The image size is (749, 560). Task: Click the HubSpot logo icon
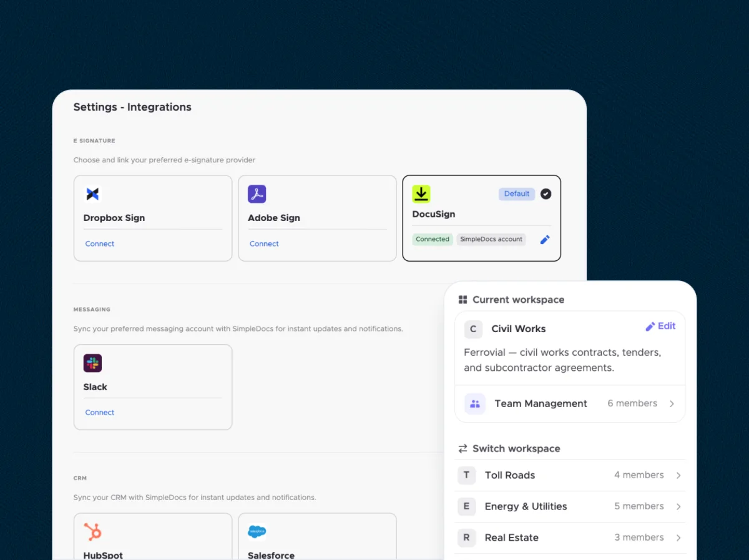pos(92,532)
